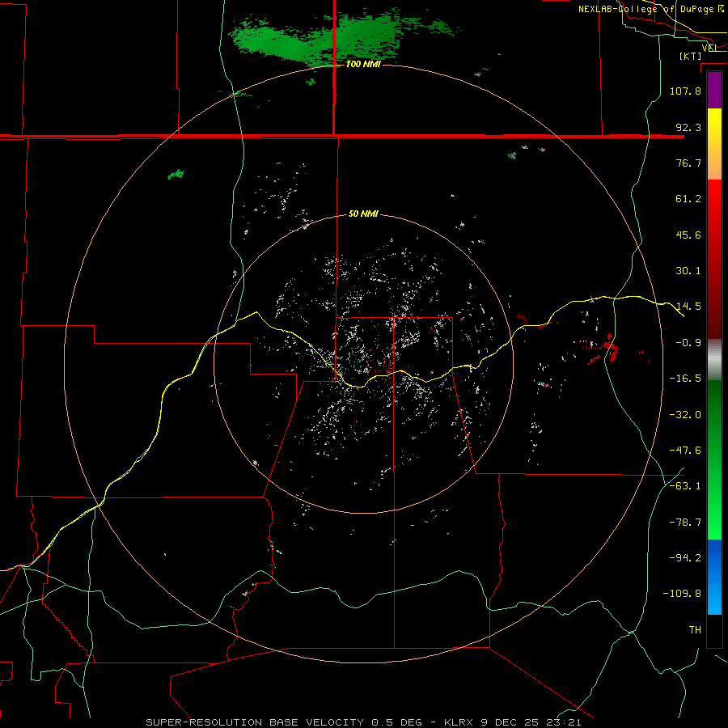728x728 pixels.
Task: Click the 30.1 legend value
Action: pyautogui.click(x=688, y=271)
